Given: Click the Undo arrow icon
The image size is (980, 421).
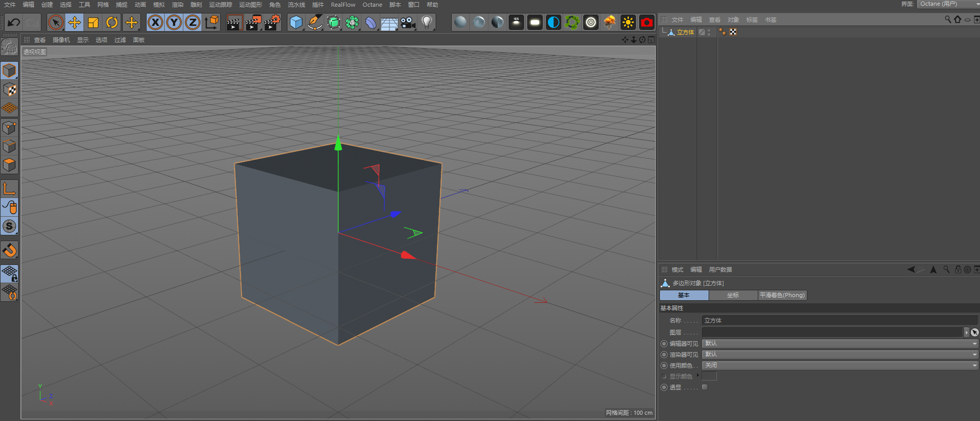Looking at the screenshot, I should 14,23.
